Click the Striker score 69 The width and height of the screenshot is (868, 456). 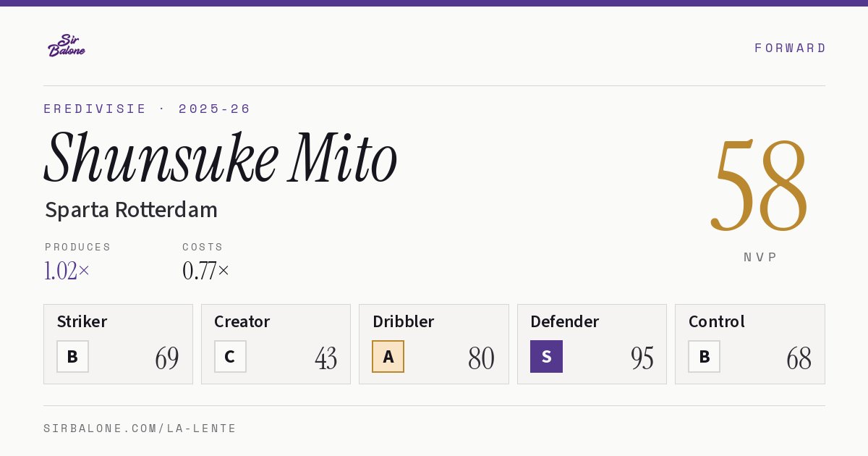pos(167,358)
